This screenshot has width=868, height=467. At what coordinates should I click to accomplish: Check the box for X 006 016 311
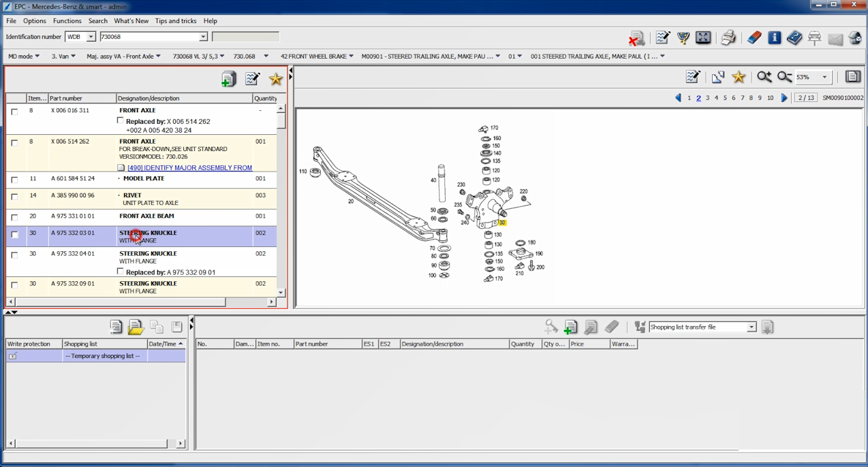(x=14, y=112)
